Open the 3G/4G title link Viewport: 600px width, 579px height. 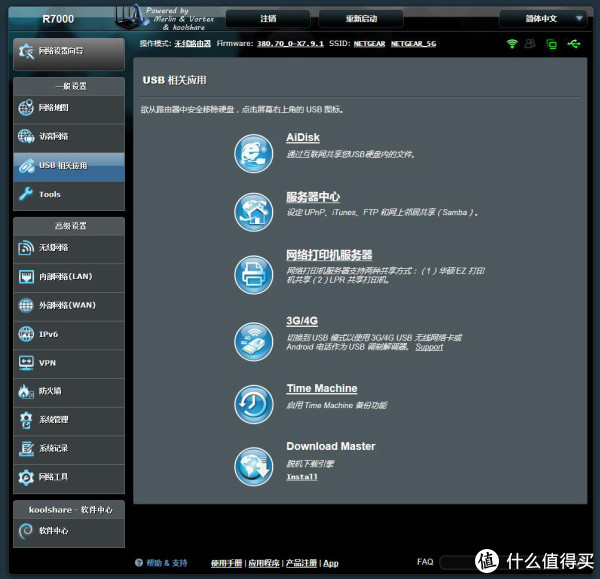pyautogui.click(x=302, y=321)
